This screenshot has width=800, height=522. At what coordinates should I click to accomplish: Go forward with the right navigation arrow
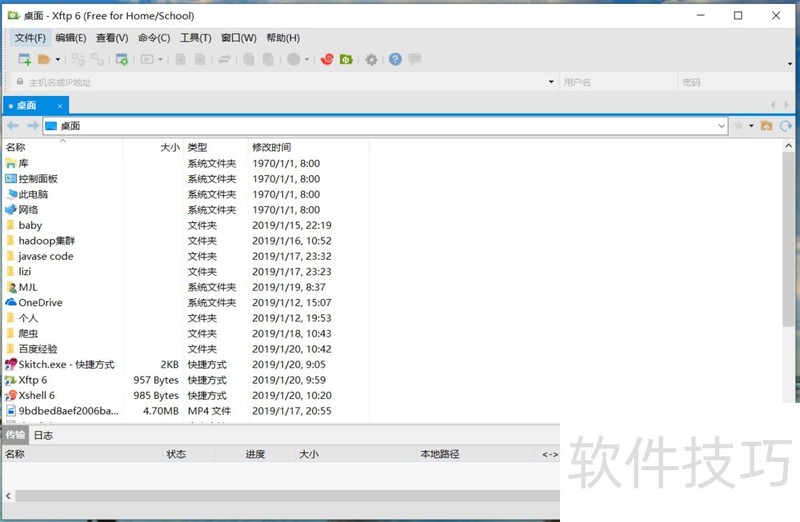pos(33,126)
